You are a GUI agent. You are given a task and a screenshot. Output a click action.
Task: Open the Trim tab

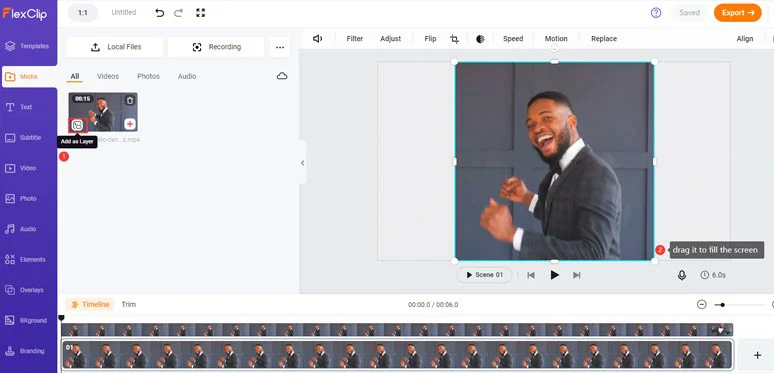coord(128,304)
